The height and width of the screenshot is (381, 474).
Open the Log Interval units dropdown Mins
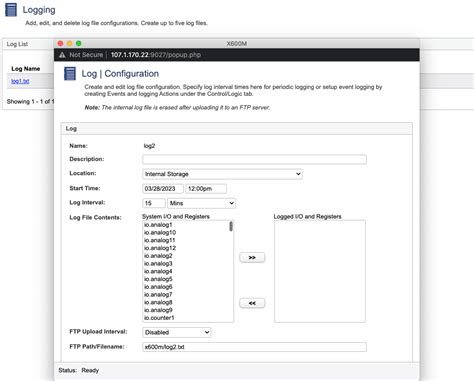coord(201,203)
